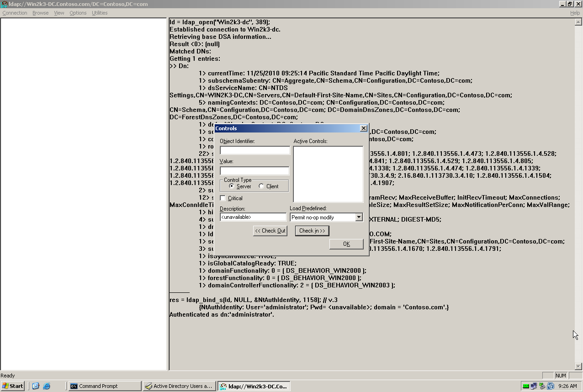Switch to Active Directory Users and Computers window
Image resolution: width=583 pixels, height=392 pixels.
[179, 386]
